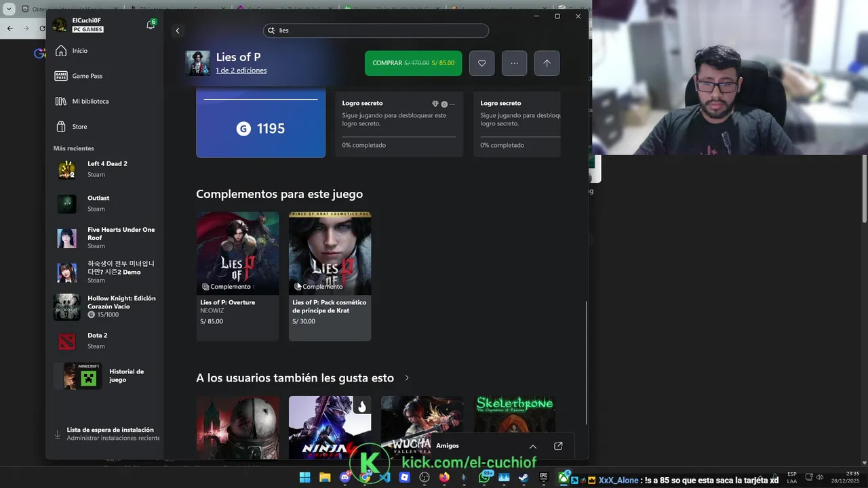Viewport: 868px width, 488px height.
Task: Open the three-dots more options button
Action: (514, 63)
